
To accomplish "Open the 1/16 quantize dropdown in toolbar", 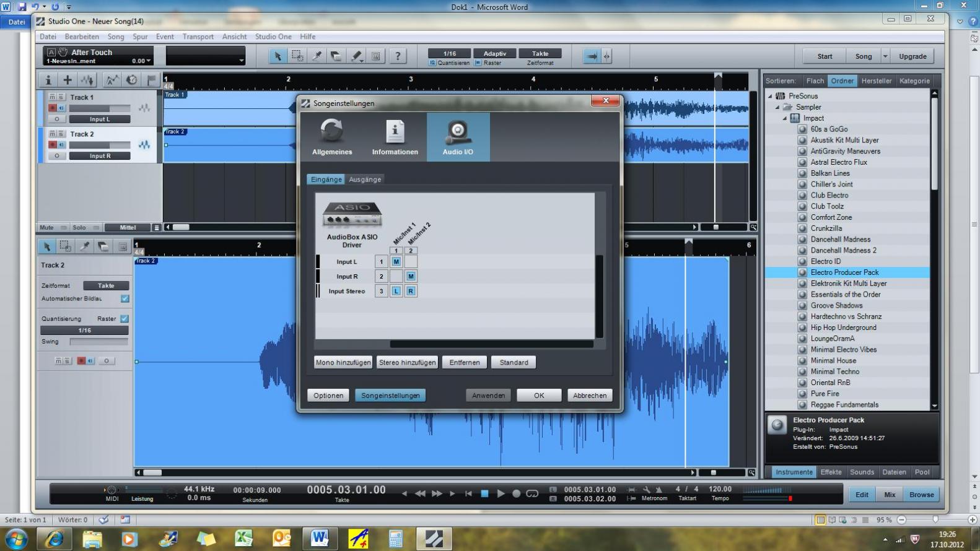I will pos(450,53).
